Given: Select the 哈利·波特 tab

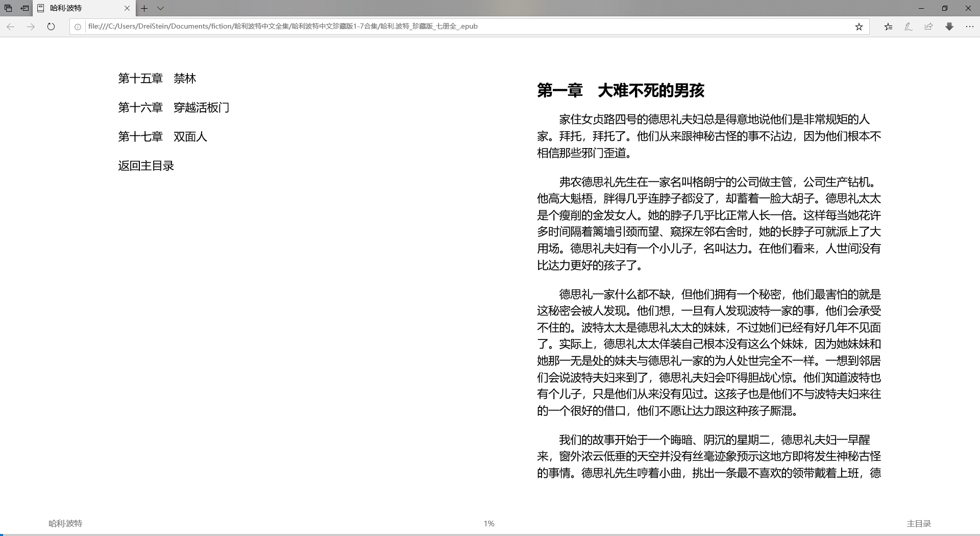Looking at the screenshot, I should pos(77,8).
